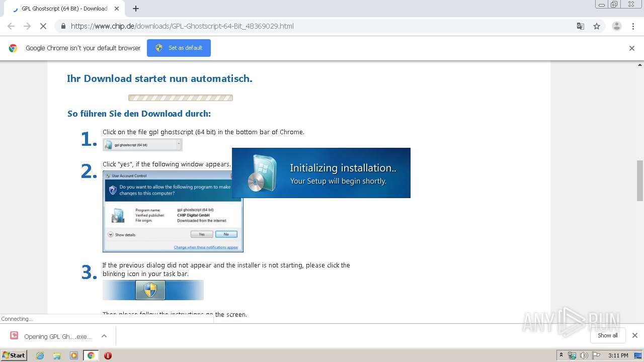Click the lock icon in address bar
Viewport: 644px width, 362px height.
click(63, 26)
